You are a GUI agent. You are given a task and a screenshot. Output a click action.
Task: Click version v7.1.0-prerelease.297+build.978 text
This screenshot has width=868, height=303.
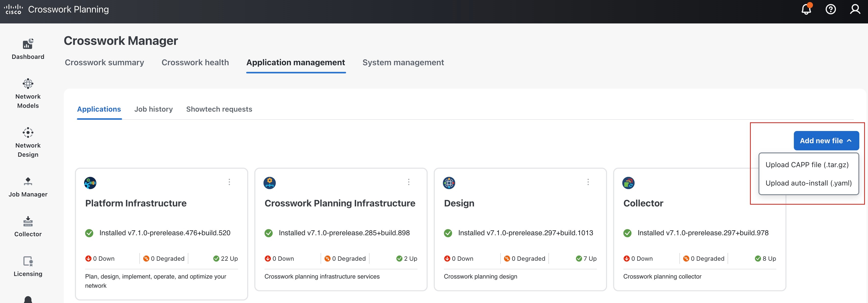click(x=717, y=233)
